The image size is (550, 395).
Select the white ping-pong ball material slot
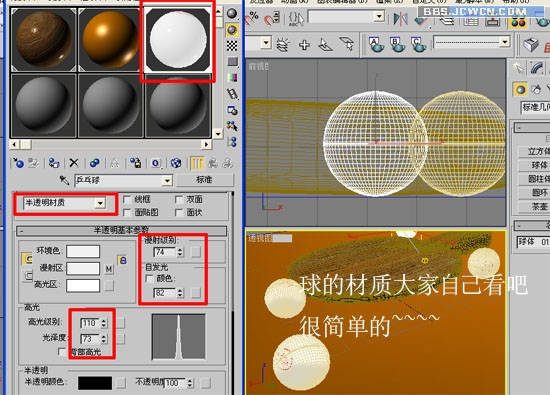tap(178, 40)
